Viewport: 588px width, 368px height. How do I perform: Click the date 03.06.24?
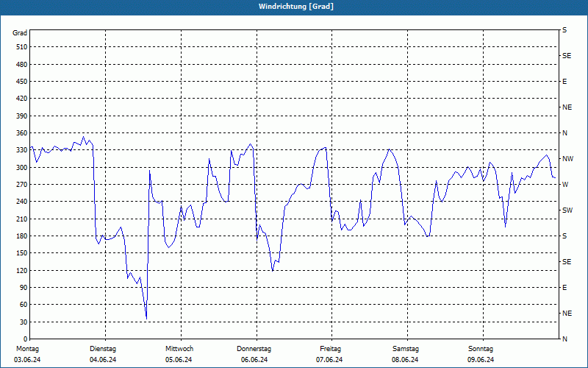pos(27,360)
